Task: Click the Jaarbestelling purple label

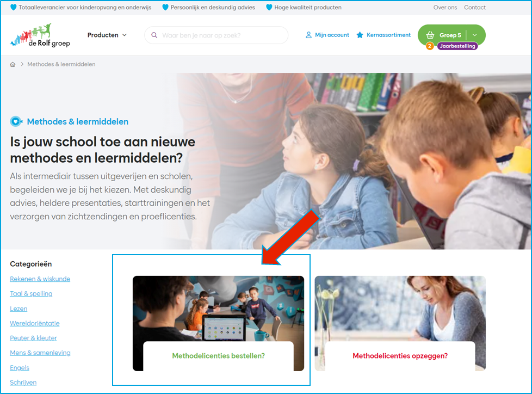Action: [x=457, y=46]
